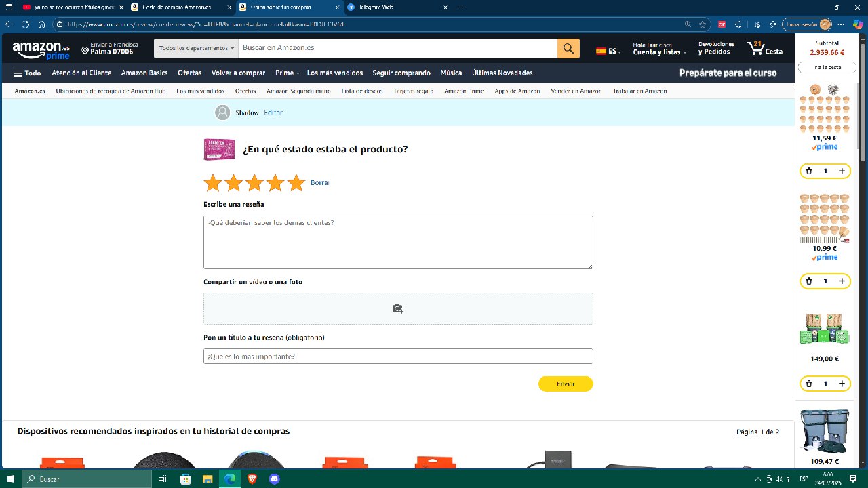Click the browser back arrow
This screenshot has width=868, height=488.
(x=9, y=24)
